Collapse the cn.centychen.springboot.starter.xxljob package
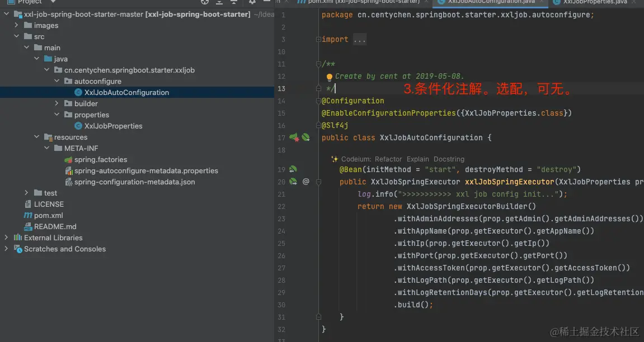 click(x=46, y=70)
